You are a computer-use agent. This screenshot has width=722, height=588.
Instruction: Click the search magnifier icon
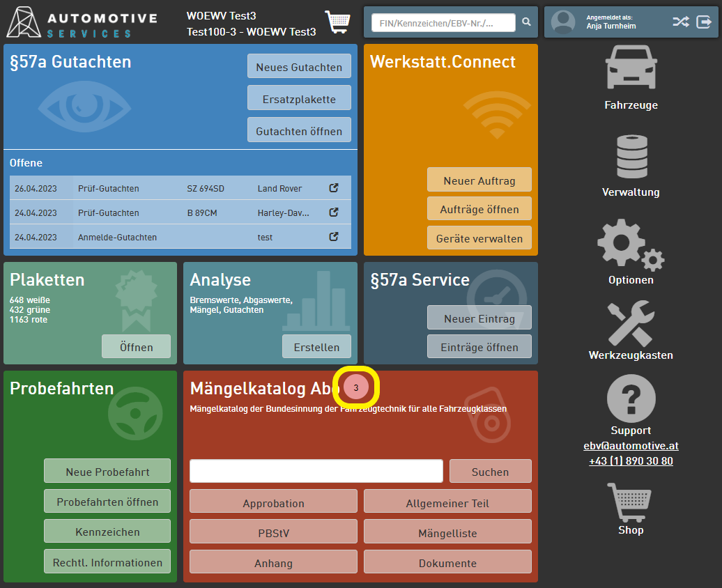(527, 22)
